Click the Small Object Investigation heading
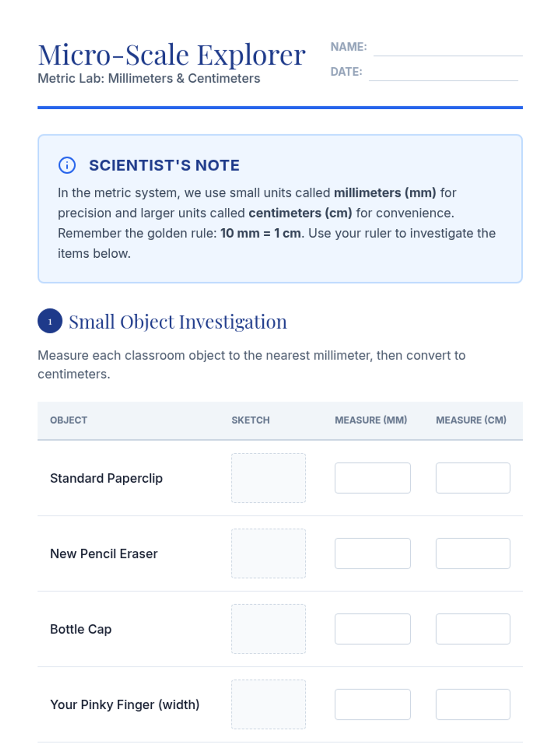This screenshot has width=560, height=747. [x=178, y=322]
